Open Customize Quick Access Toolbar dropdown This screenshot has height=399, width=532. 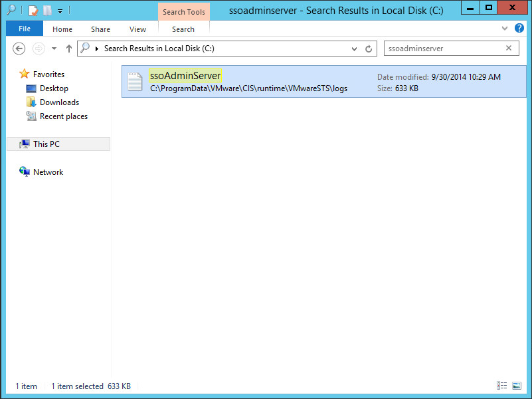click(x=60, y=11)
